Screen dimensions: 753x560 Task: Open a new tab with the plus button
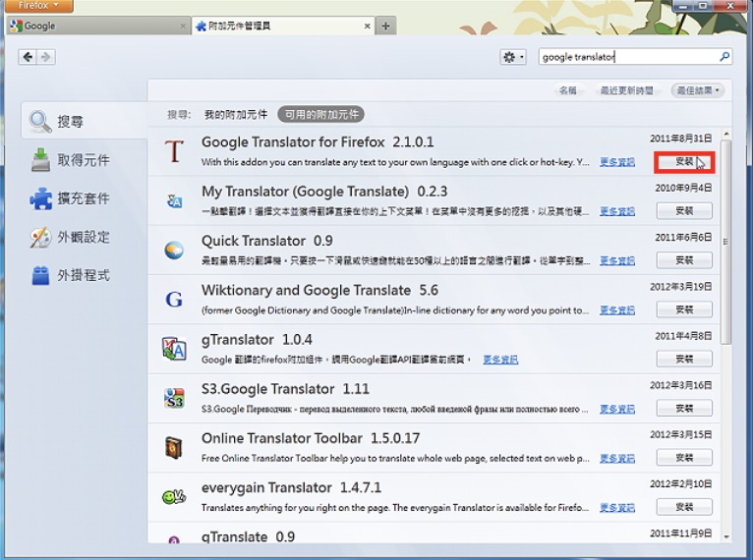385,26
